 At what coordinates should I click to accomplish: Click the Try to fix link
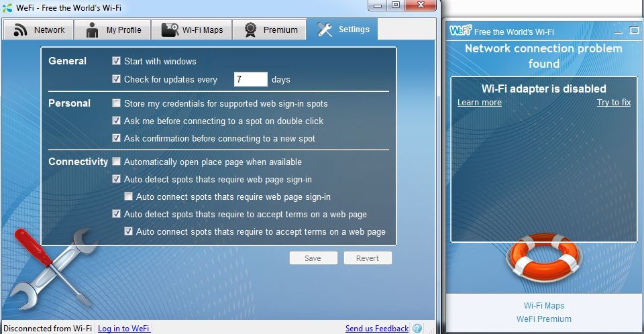pyautogui.click(x=614, y=103)
